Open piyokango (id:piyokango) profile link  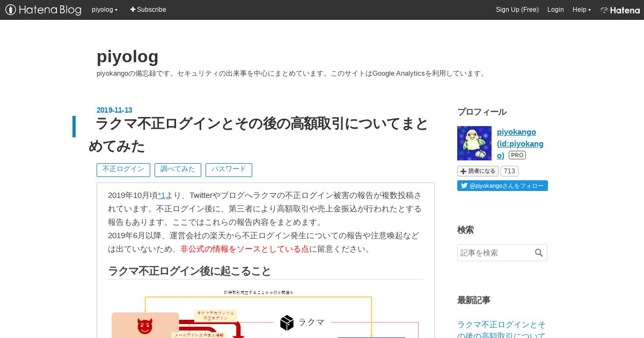(x=520, y=143)
